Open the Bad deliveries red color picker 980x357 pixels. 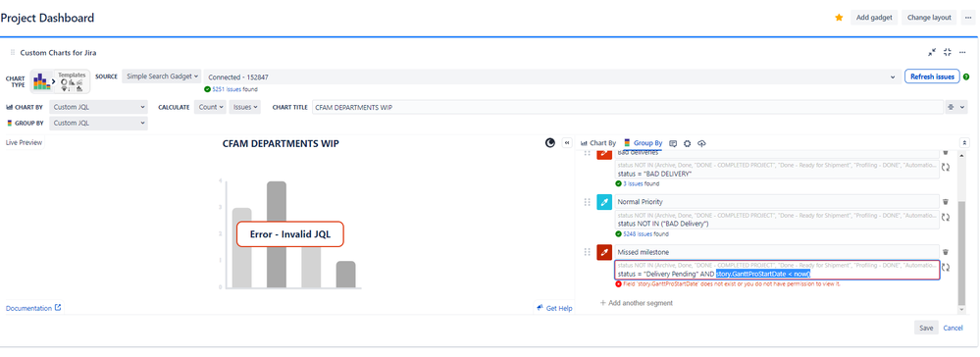click(604, 154)
